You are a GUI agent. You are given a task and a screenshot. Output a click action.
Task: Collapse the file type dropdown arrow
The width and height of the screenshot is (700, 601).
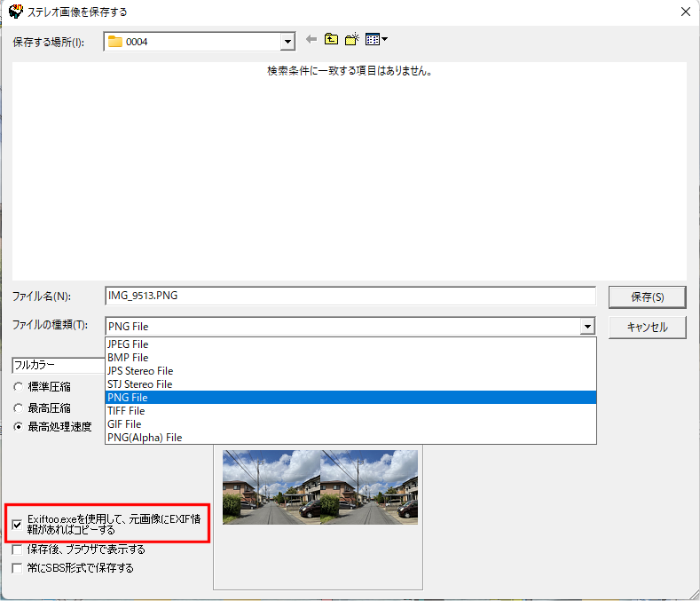tap(587, 326)
